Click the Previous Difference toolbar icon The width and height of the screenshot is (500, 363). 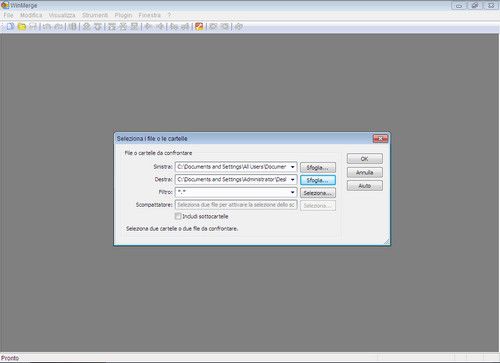coord(98,26)
